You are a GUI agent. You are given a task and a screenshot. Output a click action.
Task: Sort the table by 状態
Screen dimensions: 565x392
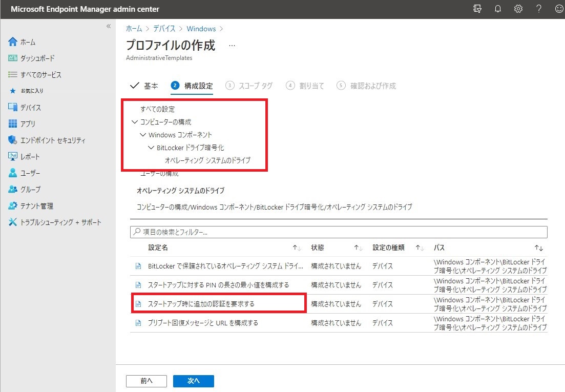pyautogui.click(x=358, y=248)
